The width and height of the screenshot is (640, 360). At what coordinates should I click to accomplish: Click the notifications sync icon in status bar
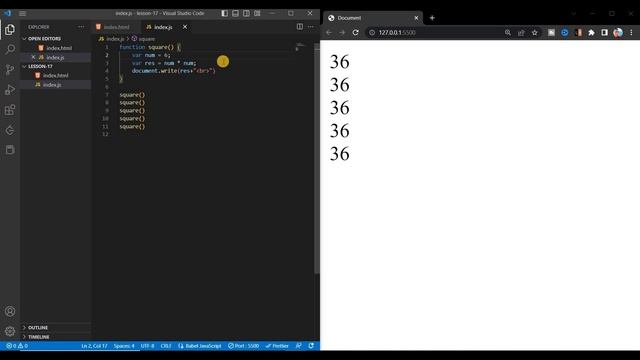pos(311,346)
